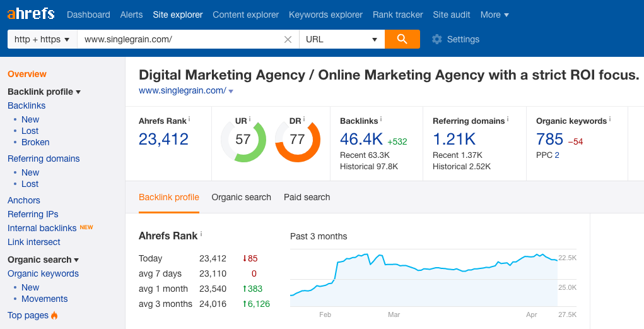Switch to the Organic search tab

tap(241, 198)
